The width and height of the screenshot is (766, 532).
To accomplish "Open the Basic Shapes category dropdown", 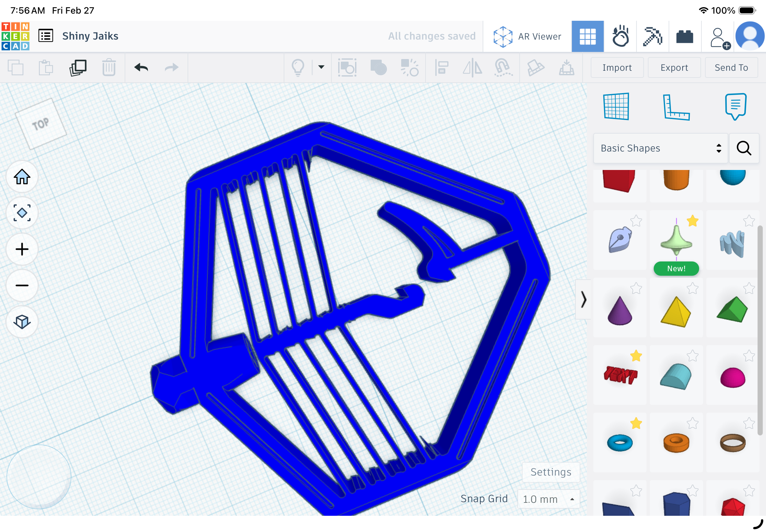I will coord(660,148).
